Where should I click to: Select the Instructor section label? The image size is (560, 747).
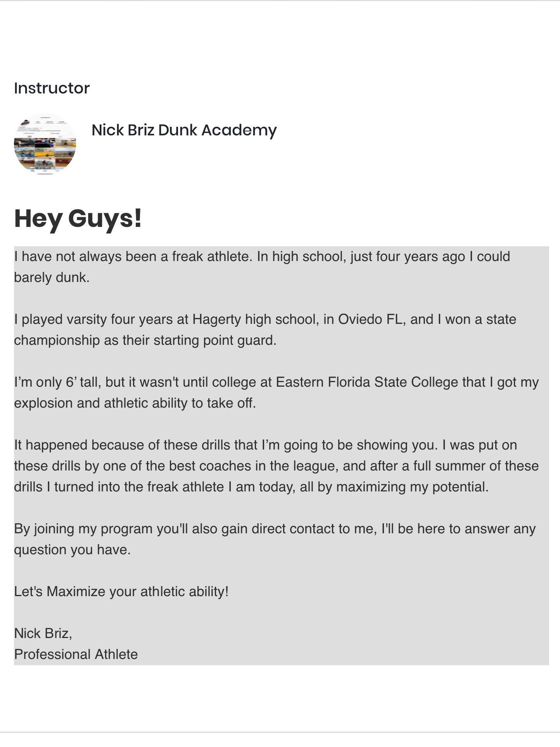point(52,88)
